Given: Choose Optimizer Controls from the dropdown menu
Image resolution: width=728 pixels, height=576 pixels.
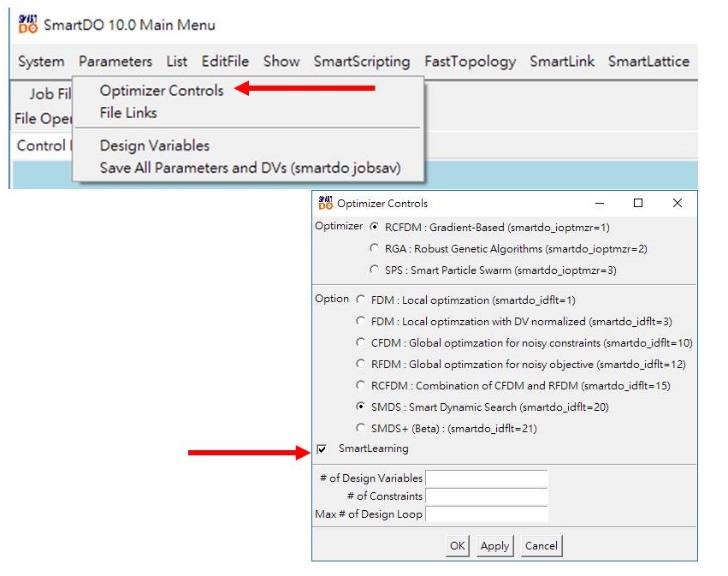Looking at the screenshot, I should tap(162, 91).
